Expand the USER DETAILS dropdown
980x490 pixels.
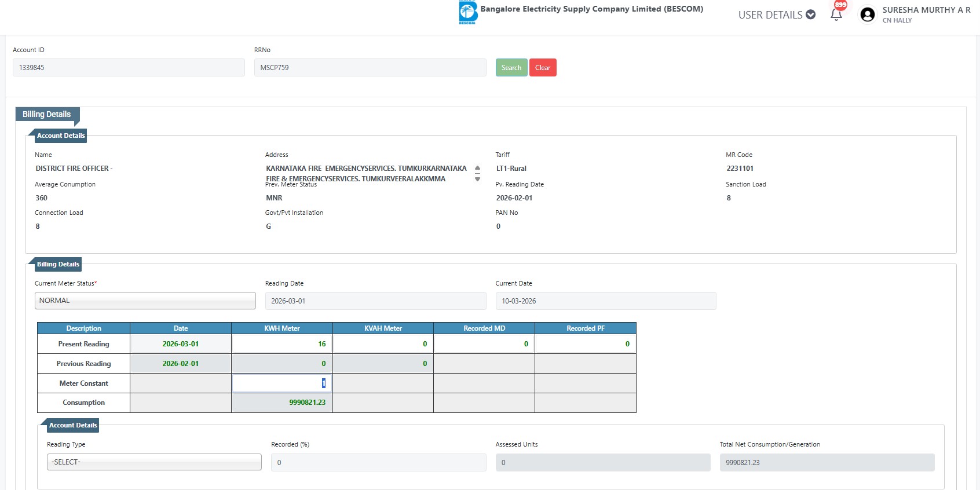tap(777, 14)
